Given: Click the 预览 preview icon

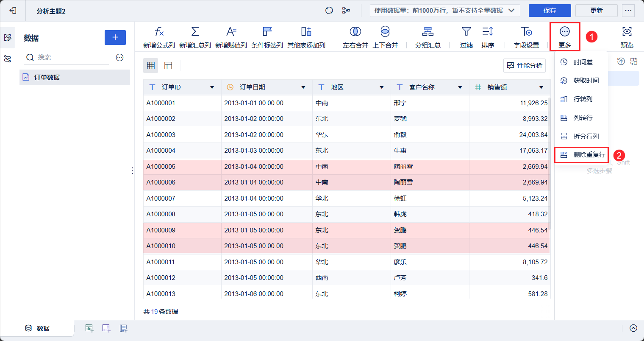Looking at the screenshot, I should point(627,37).
